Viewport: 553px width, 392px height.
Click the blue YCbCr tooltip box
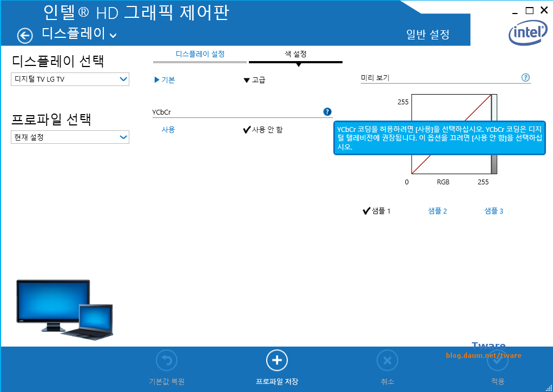click(439, 138)
